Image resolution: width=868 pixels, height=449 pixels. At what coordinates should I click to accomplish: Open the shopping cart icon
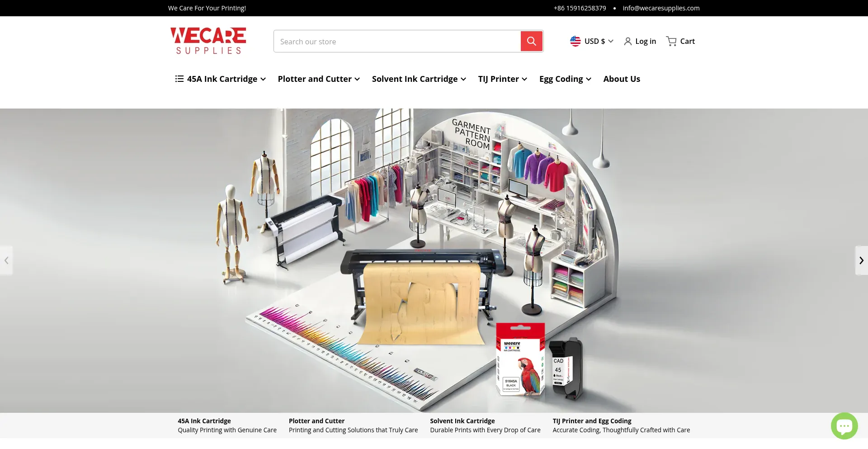[x=671, y=41]
